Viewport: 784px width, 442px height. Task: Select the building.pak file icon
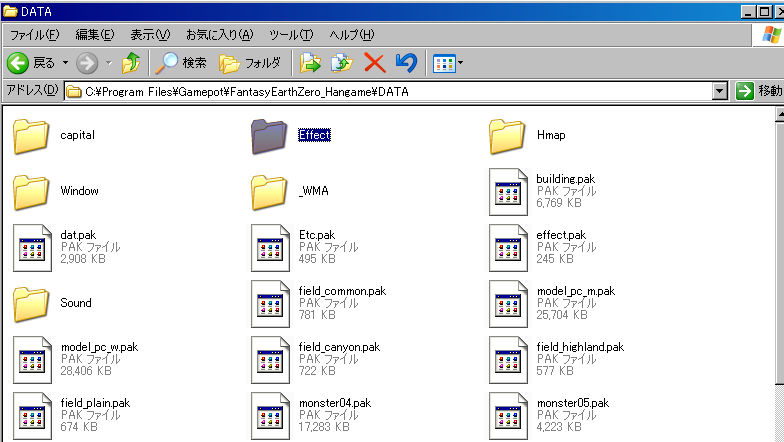[508, 192]
